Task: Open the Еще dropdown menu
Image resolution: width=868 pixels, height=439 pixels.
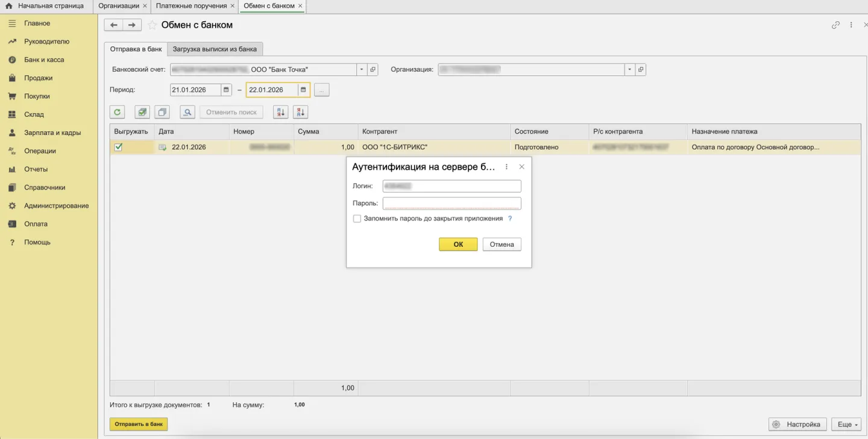Action: pos(846,425)
